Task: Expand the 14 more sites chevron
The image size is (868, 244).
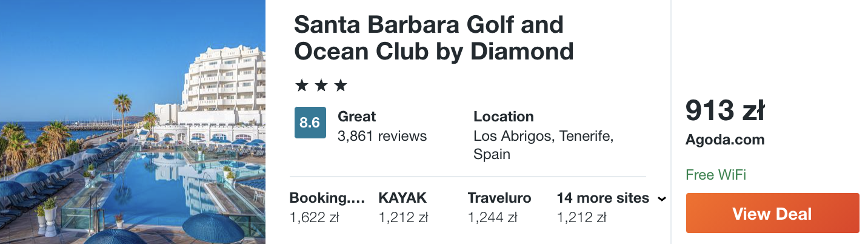Action: tap(662, 198)
